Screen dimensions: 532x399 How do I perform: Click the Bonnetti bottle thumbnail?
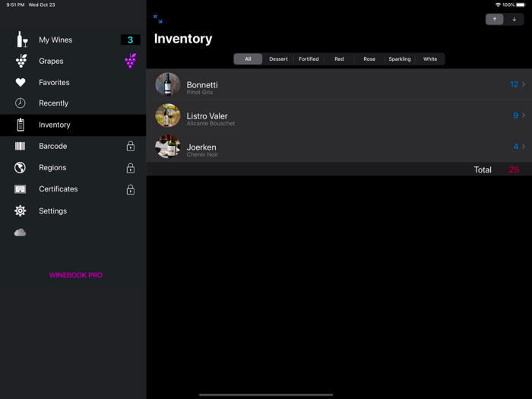(x=168, y=84)
